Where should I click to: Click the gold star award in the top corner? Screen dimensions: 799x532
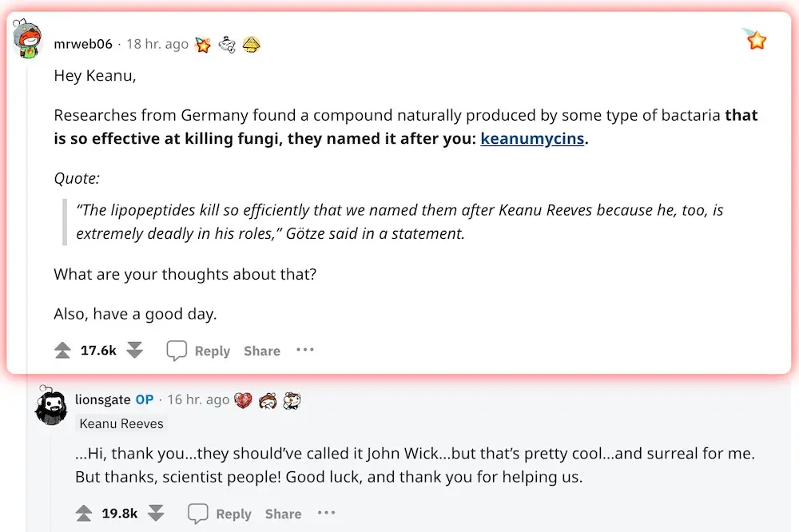pyautogui.click(x=755, y=39)
